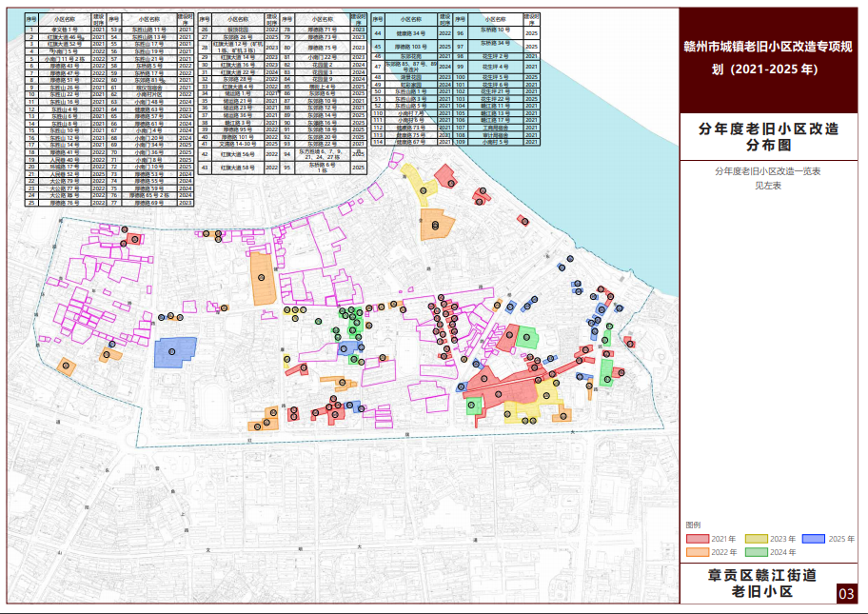The image size is (868, 614).
Task: Select the table cell 审计局宿舍
Action: click(496, 134)
